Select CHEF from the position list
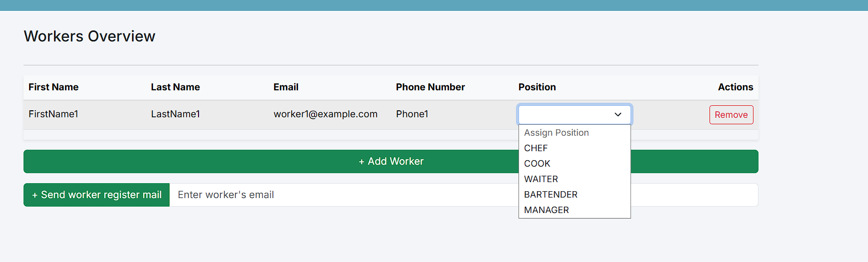Screen dimensions: 868x262 click(x=536, y=148)
